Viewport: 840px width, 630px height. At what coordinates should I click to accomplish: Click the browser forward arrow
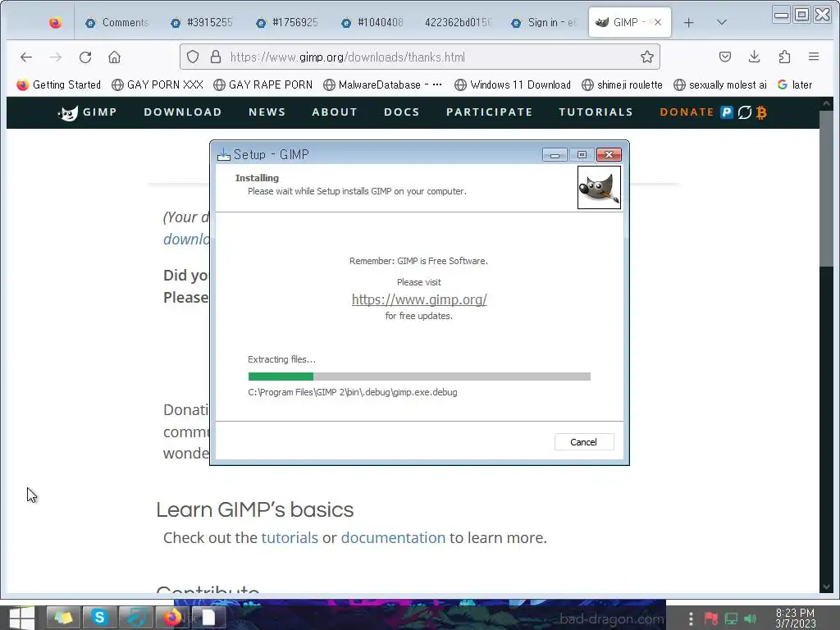coord(56,57)
